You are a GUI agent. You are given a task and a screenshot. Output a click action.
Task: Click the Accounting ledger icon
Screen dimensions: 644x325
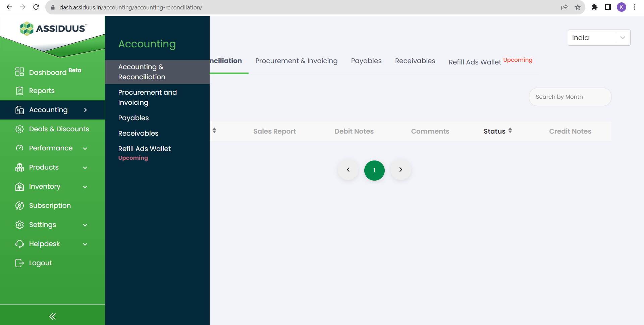pos(19,110)
